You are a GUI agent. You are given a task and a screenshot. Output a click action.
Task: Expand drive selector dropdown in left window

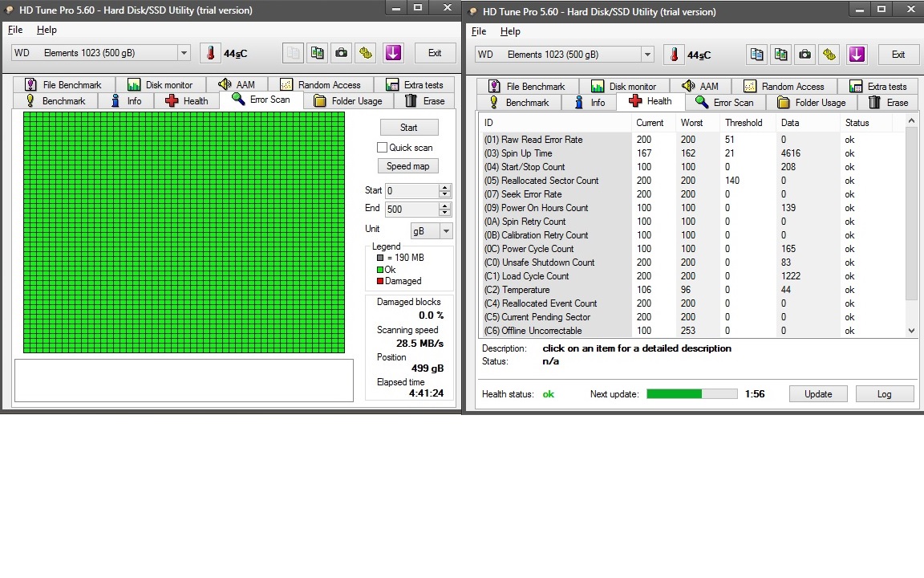(184, 53)
